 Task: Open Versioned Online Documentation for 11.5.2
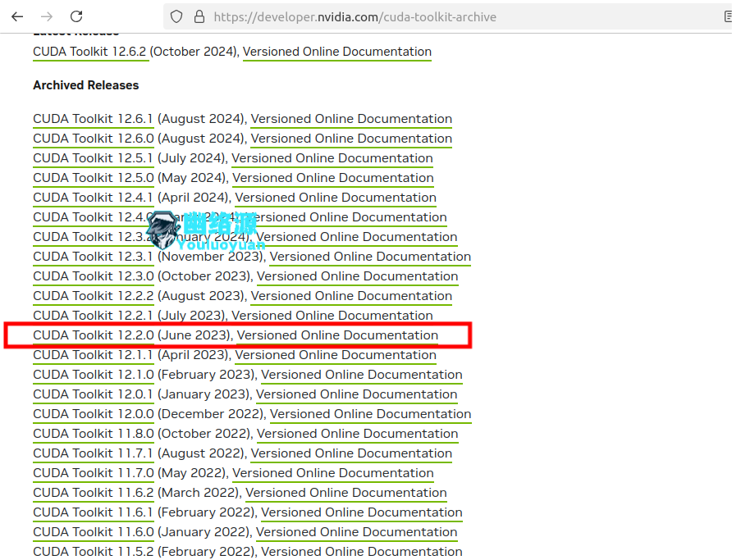(362, 552)
